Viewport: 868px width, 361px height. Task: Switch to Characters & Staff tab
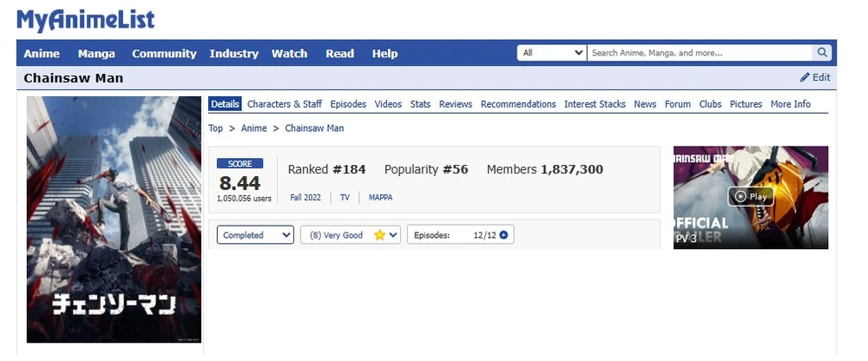pos(284,104)
